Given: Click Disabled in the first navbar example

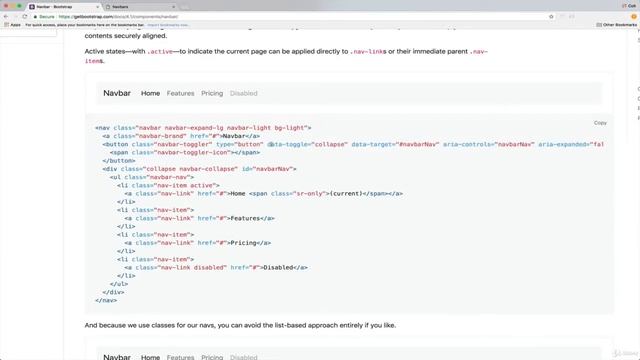Looking at the screenshot, I should pos(243,93).
